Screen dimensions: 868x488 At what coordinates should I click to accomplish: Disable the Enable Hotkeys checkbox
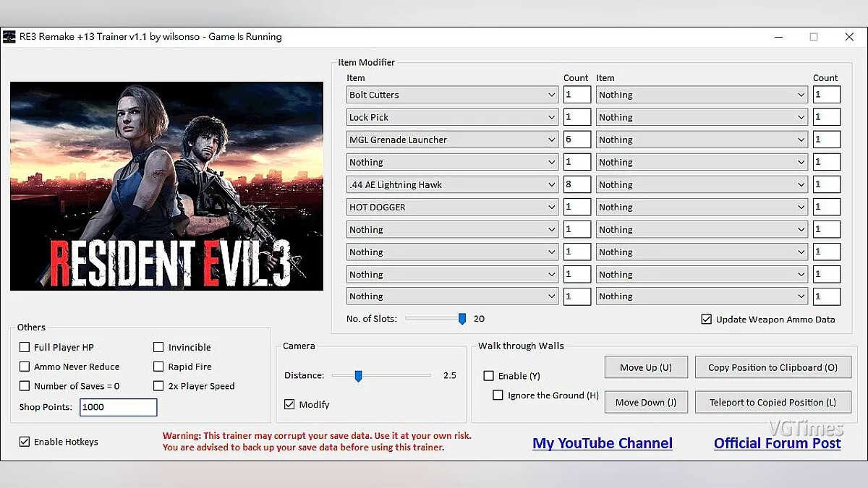[24, 441]
